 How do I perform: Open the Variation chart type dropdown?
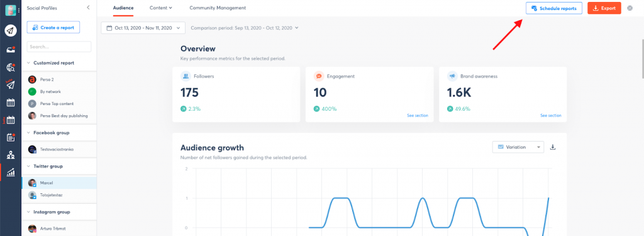518,147
